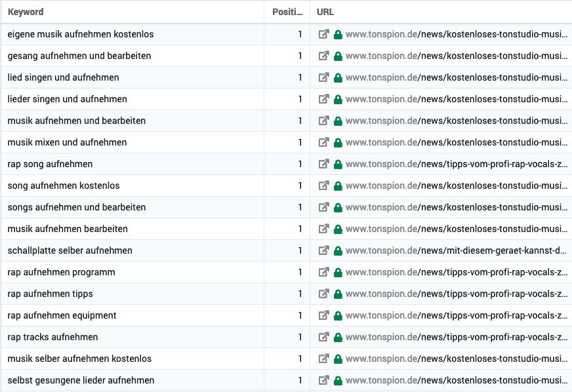The image size is (572, 392).
Task: Select keyword 'rap aufnehmen equipment'
Action: (x=62, y=315)
